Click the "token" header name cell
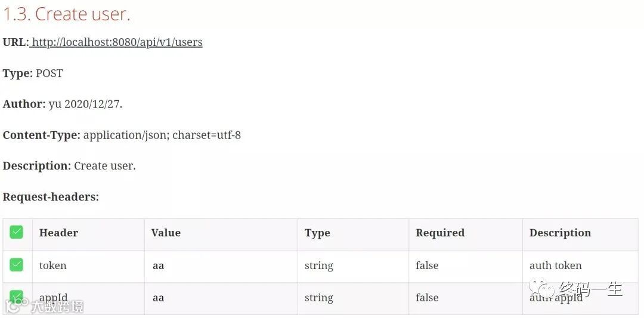The image size is (644, 318). click(x=52, y=265)
